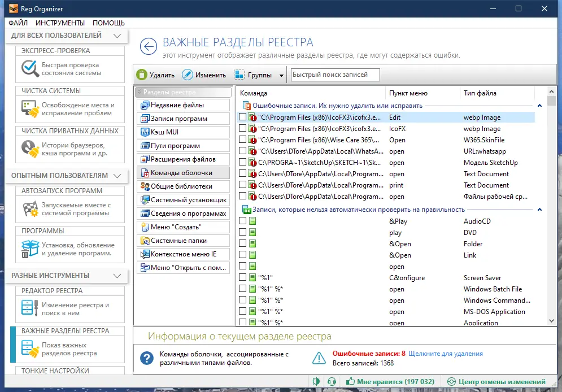Select the Расширения файлов icon

point(145,159)
